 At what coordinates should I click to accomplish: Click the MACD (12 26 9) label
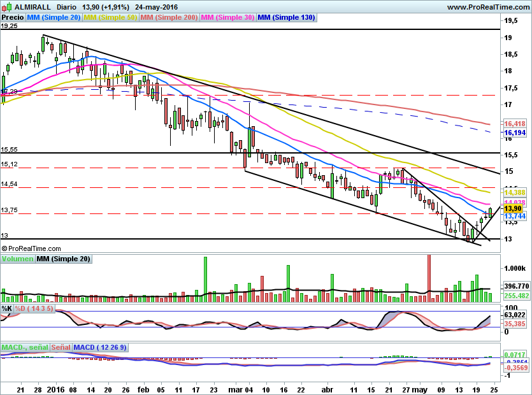coord(100,347)
